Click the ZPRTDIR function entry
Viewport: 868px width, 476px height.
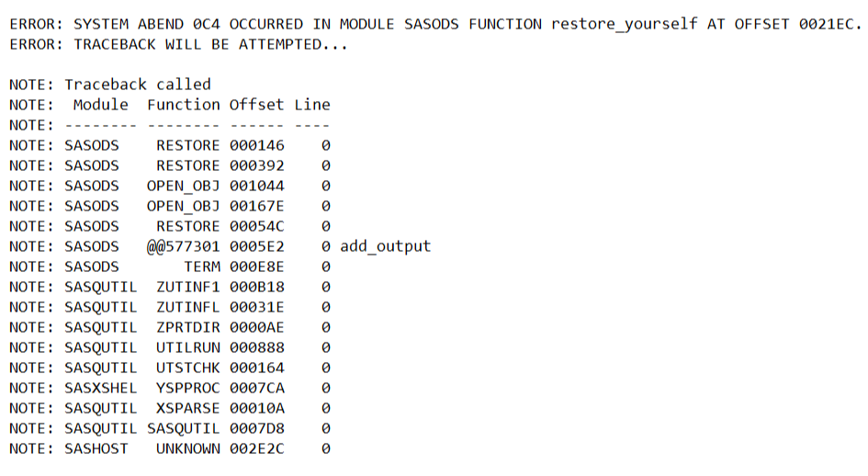coord(188,327)
